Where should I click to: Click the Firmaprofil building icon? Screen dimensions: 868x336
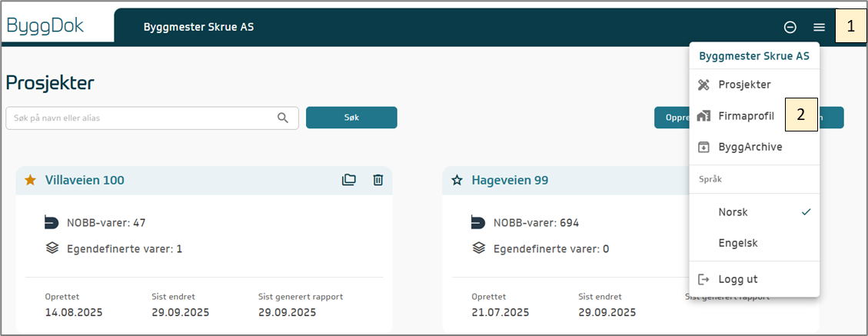click(x=703, y=115)
